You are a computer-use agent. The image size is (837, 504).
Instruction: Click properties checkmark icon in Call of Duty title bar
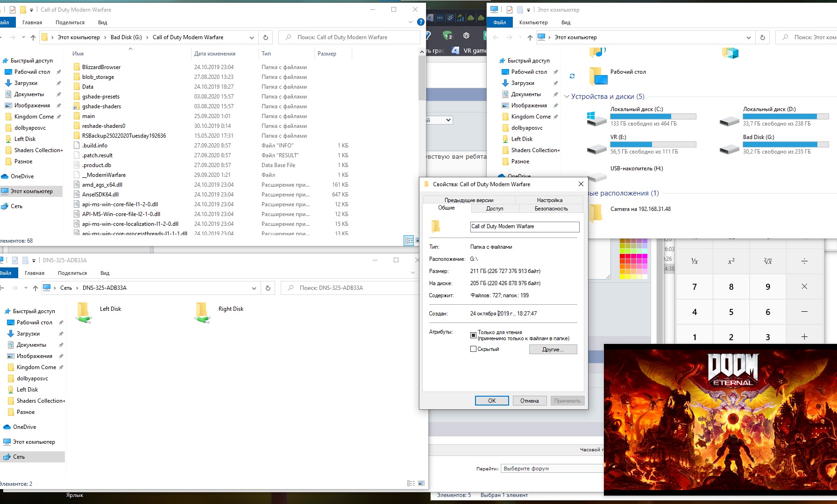coord(13,9)
